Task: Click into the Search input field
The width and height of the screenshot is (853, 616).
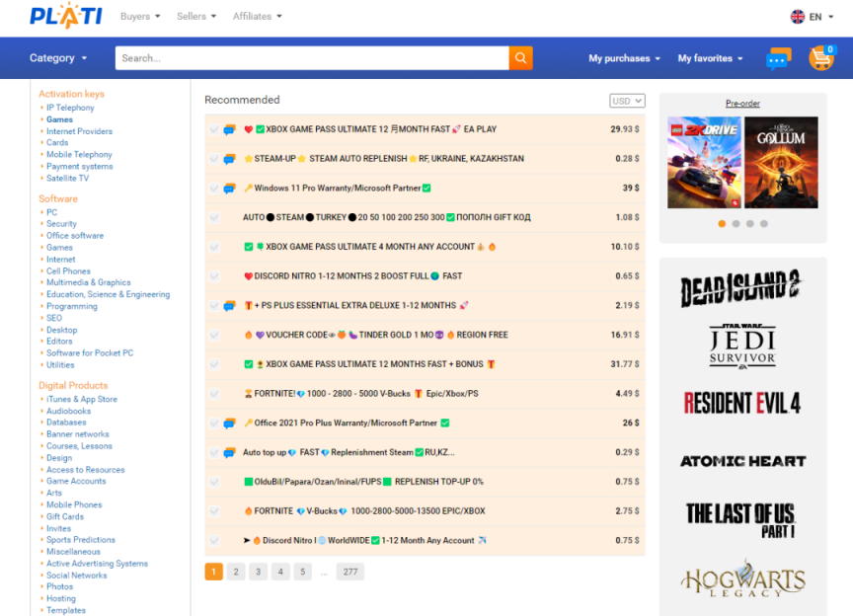Action: (312, 58)
